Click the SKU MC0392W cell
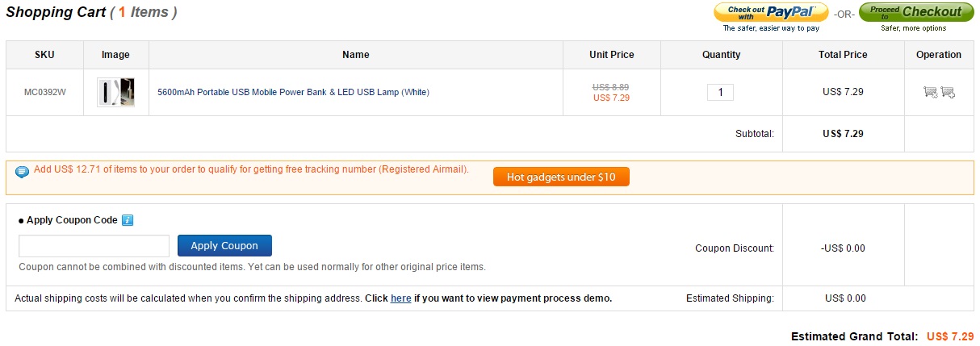 (x=44, y=92)
